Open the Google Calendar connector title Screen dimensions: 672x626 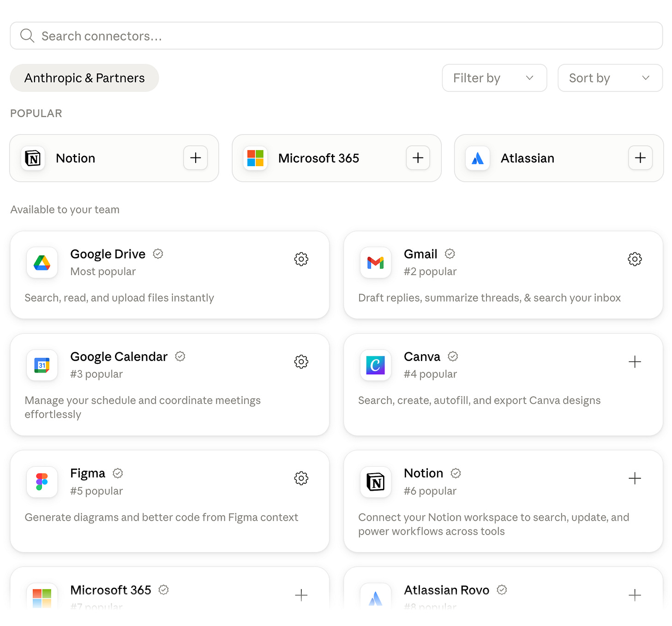tap(119, 356)
